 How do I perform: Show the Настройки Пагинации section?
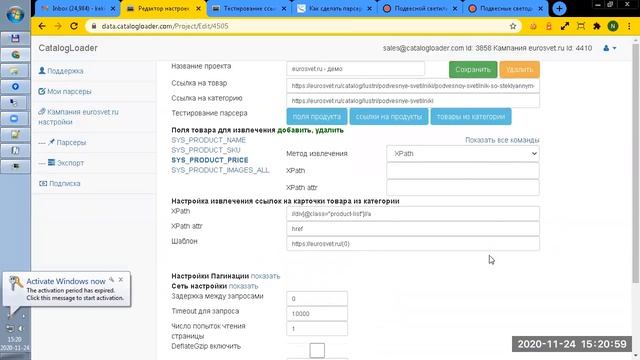point(265,276)
